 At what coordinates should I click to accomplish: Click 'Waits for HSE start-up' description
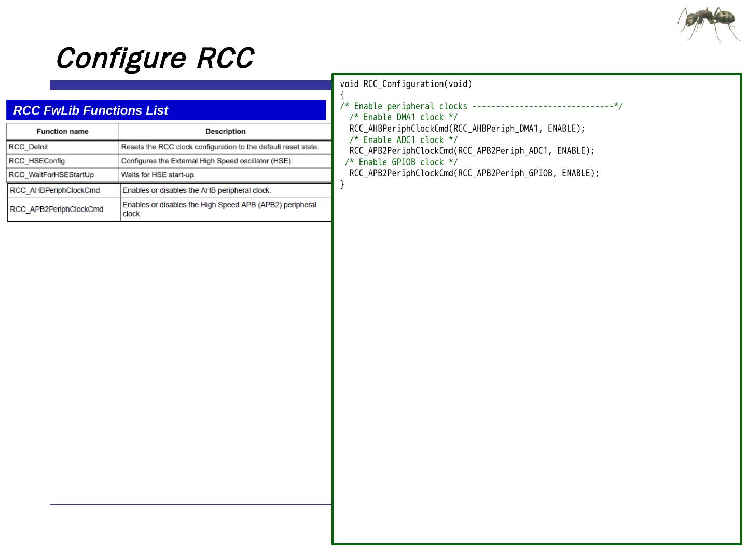pos(158,175)
